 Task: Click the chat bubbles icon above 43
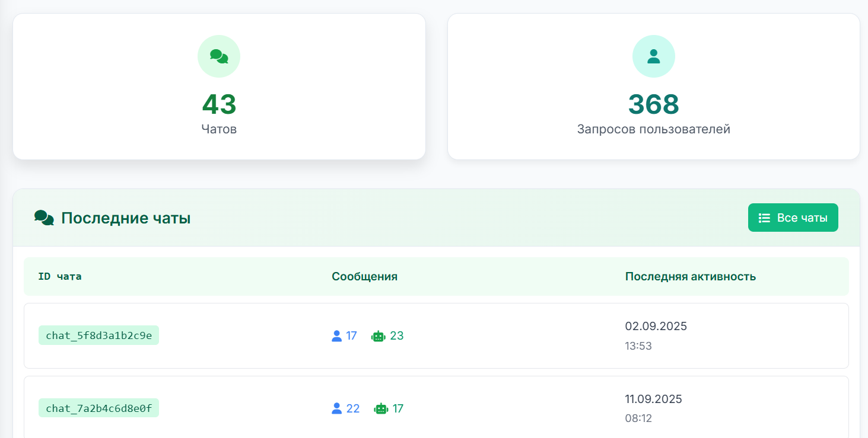coord(219,56)
